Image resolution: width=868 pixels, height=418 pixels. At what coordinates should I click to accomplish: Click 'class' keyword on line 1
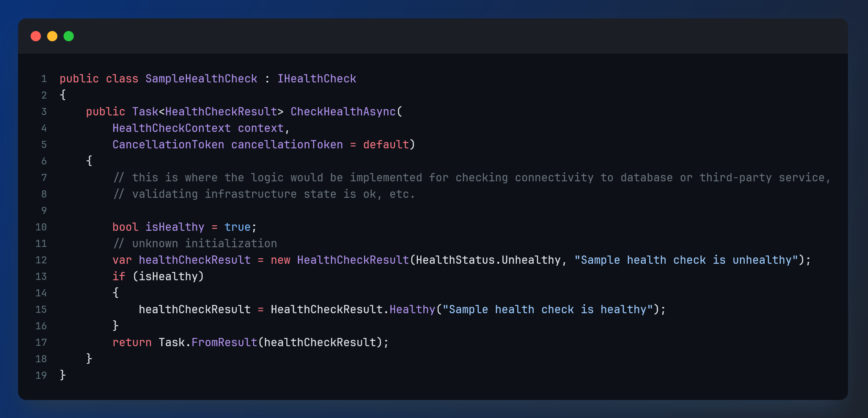coord(122,79)
